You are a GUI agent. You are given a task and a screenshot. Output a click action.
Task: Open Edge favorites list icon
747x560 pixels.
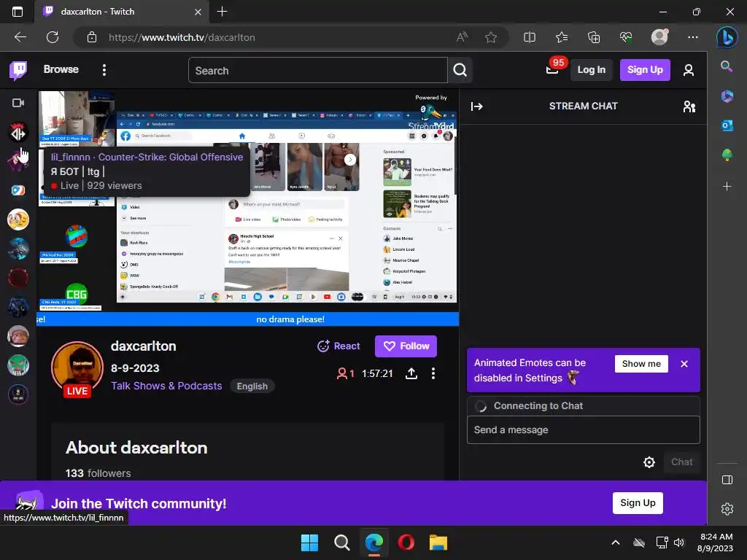[562, 37]
